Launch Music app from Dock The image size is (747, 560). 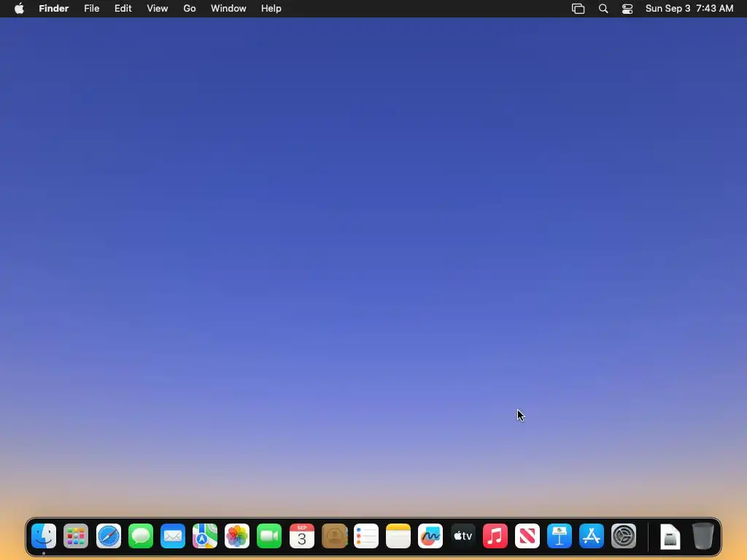click(495, 536)
